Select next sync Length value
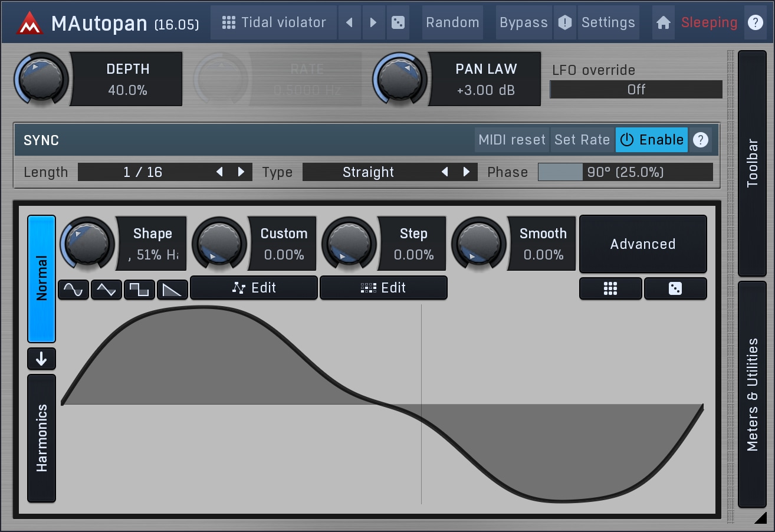Screen dimensions: 775x532 pyautogui.click(x=241, y=172)
